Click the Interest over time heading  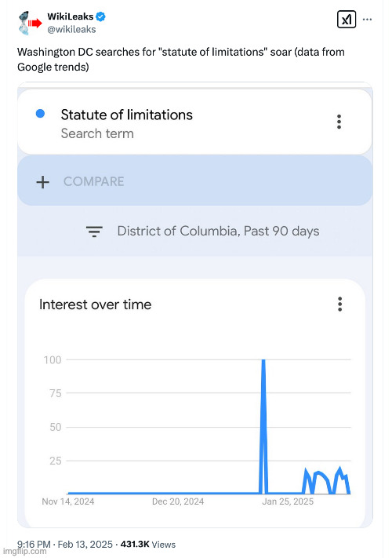pyautogui.click(x=95, y=305)
